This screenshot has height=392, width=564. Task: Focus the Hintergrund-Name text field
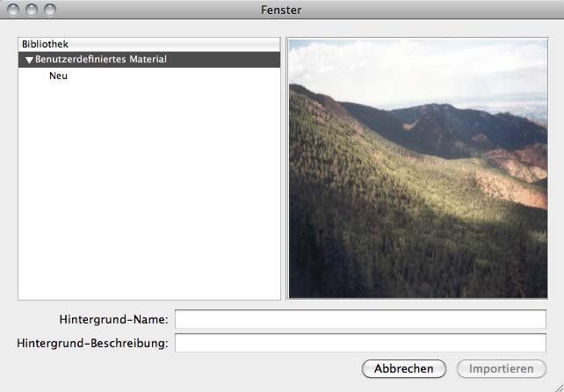coord(360,318)
